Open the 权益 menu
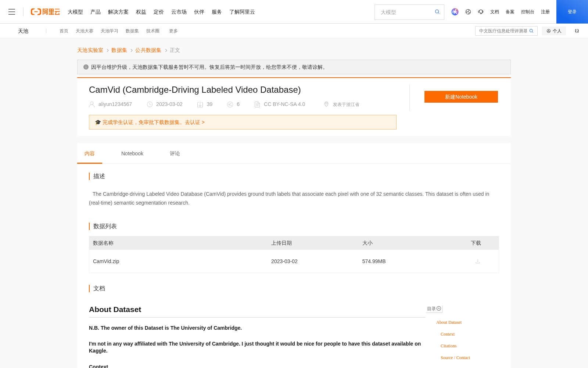This screenshot has width=588, height=368. pyautogui.click(x=141, y=12)
